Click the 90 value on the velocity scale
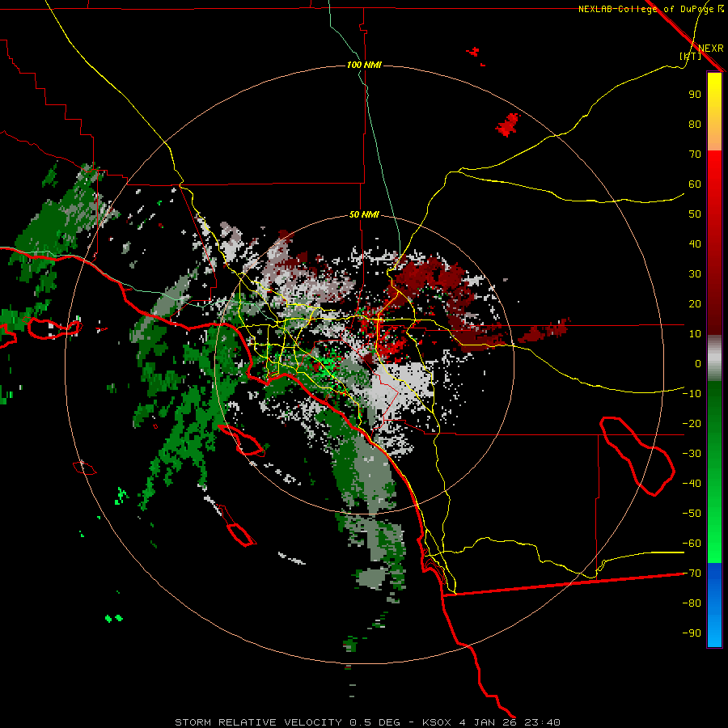 click(x=695, y=95)
